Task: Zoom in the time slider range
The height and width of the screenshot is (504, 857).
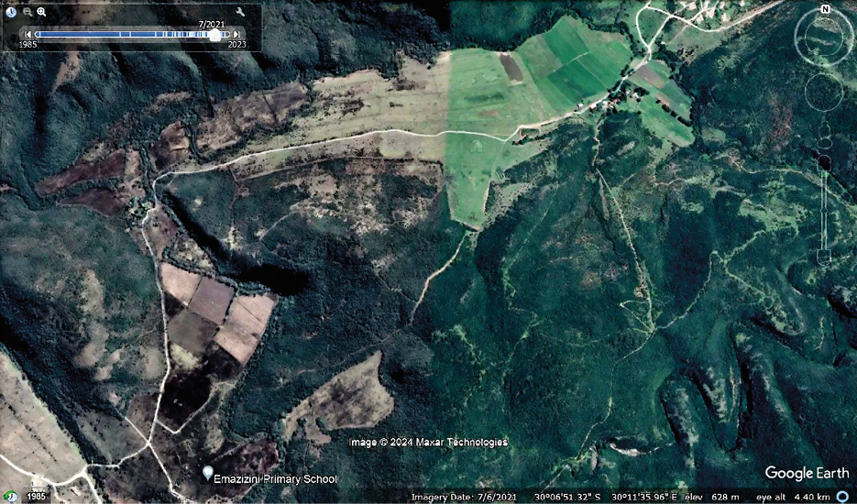Action: coord(42,12)
